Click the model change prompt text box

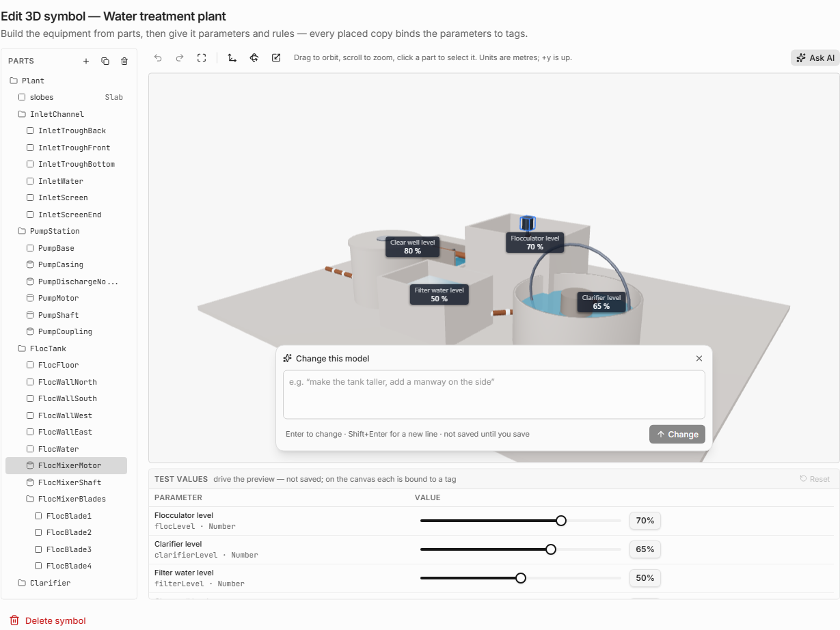tap(494, 394)
